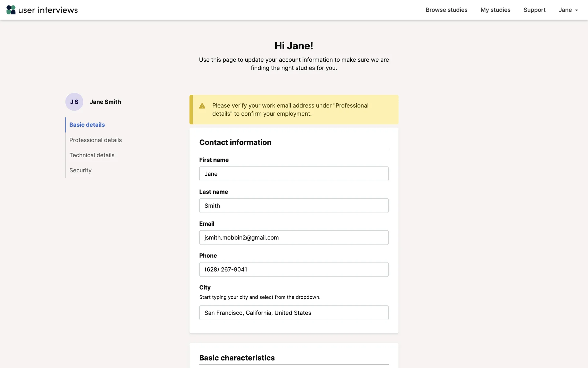Edit the Phone number field
588x368 pixels.
294,270
